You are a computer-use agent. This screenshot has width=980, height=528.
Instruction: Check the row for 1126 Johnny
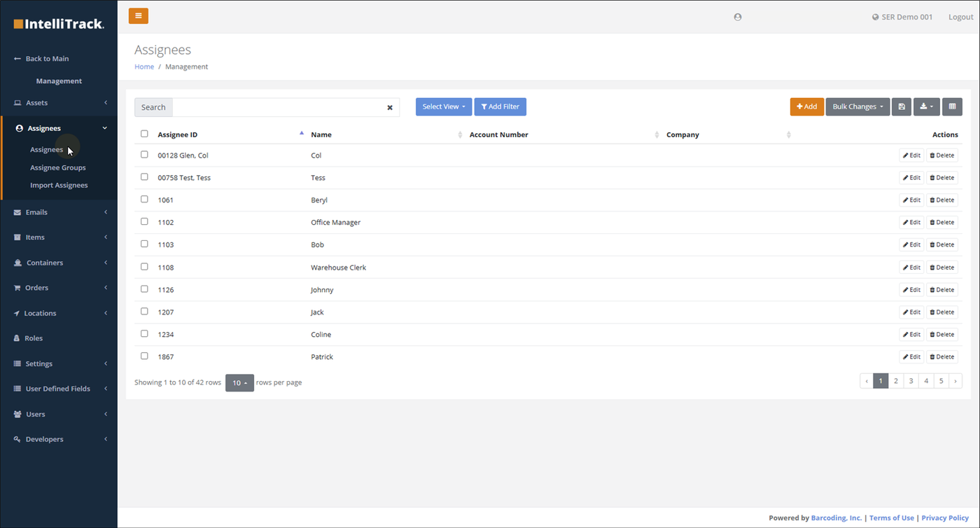point(144,289)
